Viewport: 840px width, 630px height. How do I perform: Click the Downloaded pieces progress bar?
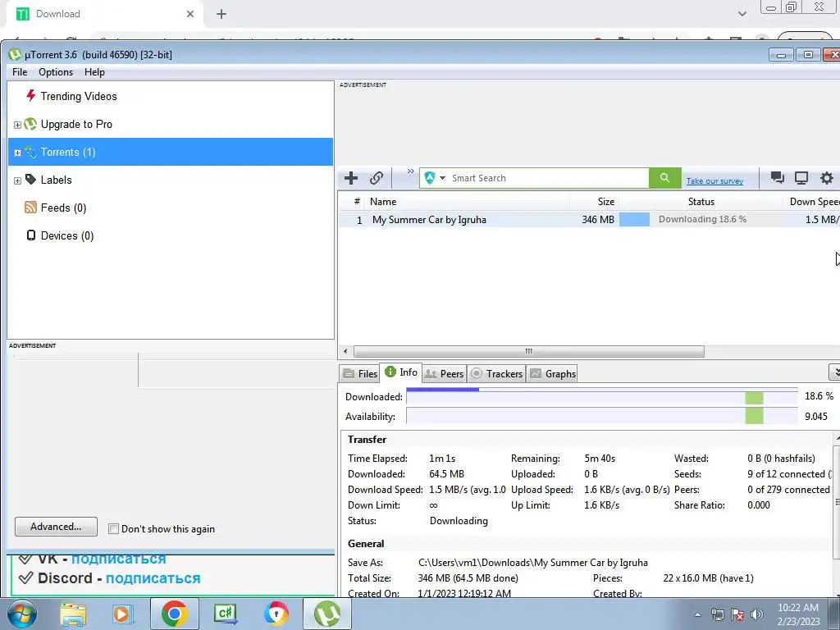pyautogui.click(x=601, y=396)
